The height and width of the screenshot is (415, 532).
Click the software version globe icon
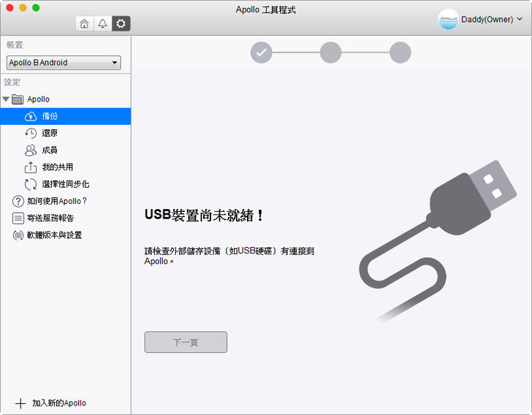18,235
